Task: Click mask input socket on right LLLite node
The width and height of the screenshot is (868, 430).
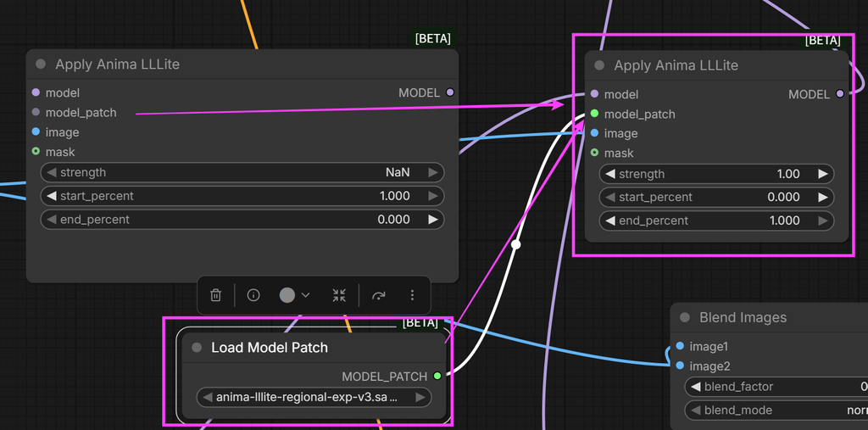Action: pyautogui.click(x=594, y=153)
